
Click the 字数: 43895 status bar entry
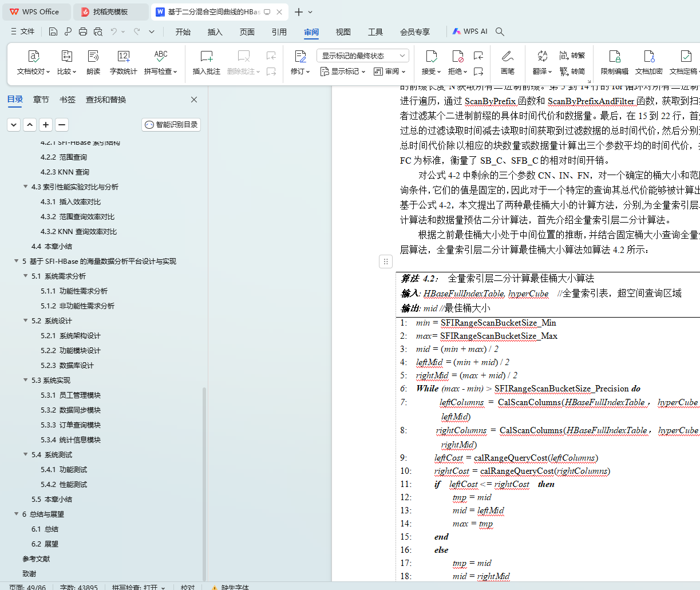[x=78, y=587]
